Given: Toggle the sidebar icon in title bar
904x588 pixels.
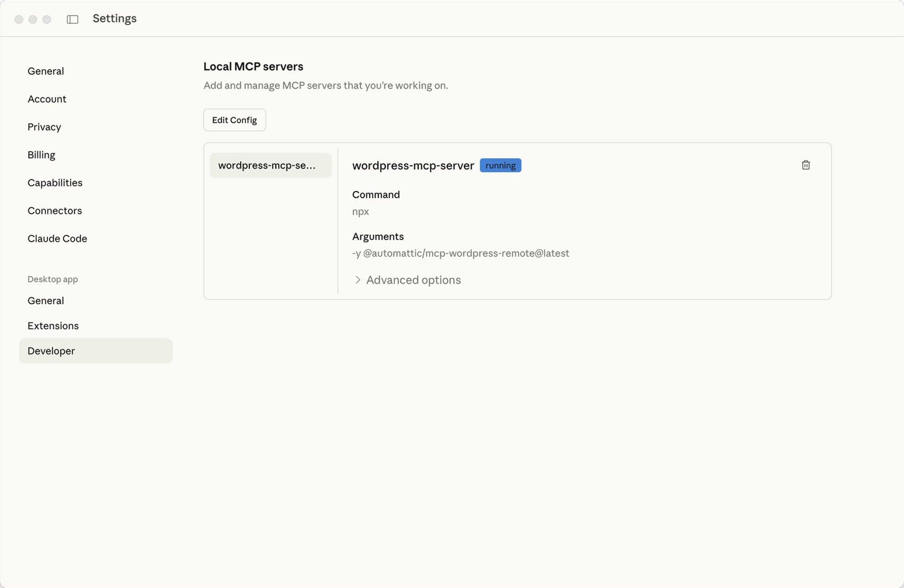Looking at the screenshot, I should point(73,19).
